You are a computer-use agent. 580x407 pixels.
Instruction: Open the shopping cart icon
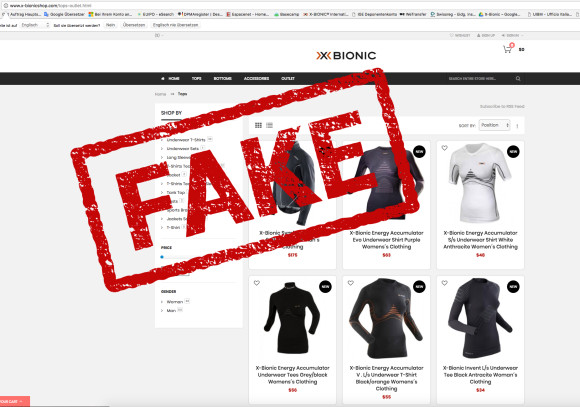[508, 49]
